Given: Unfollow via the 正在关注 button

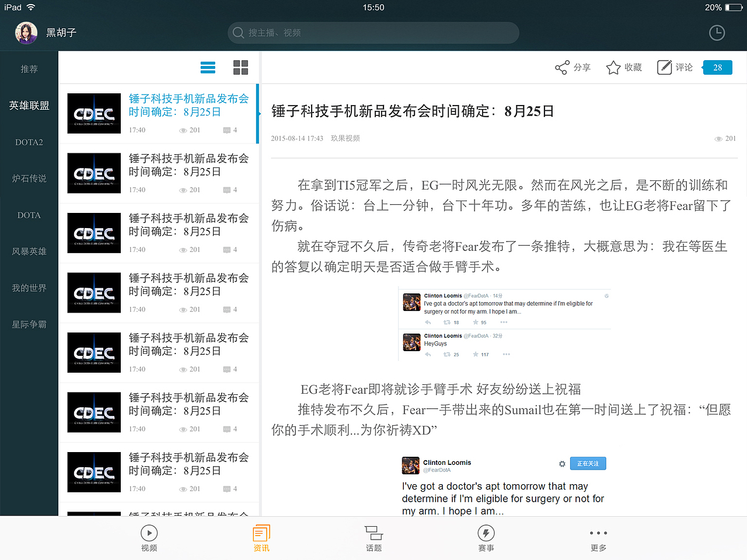Looking at the screenshot, I should point(588,463).
